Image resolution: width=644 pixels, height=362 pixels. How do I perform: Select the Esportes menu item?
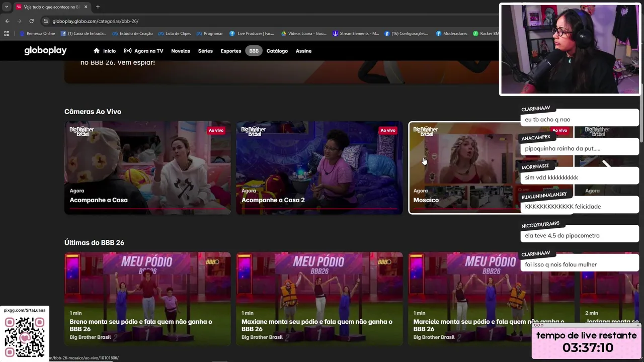231,51
